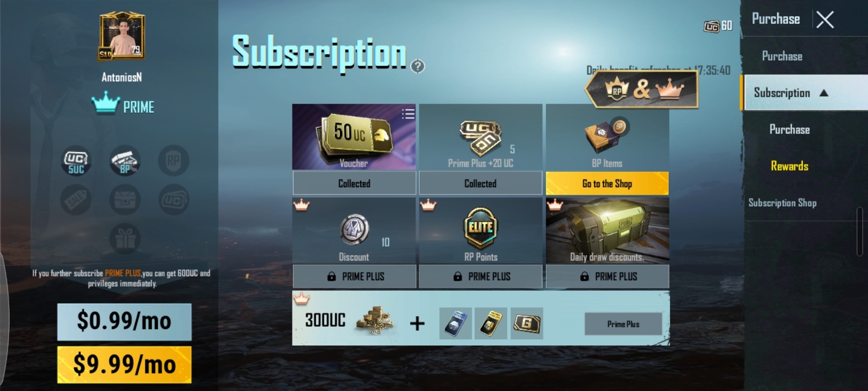The width and height of the screenshot is (868, 391).
Task: Collapse the Subscription menu arrow
Action: (x=824, y=93)
